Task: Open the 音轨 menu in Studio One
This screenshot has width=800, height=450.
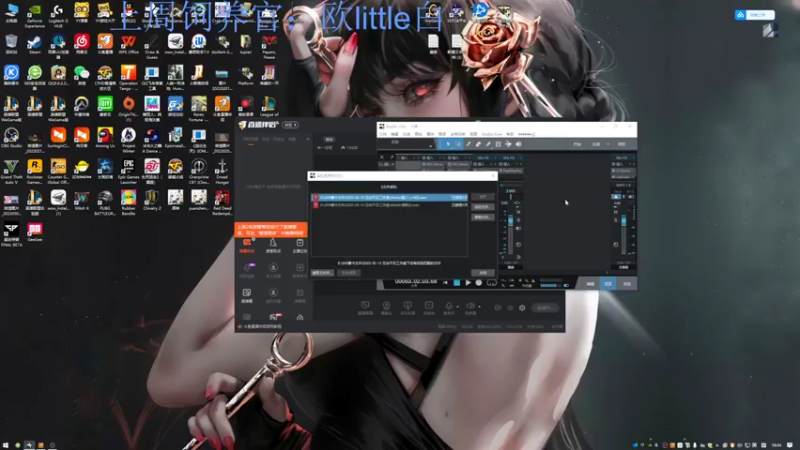Action: pyautogui.click(x=418, y=134)
